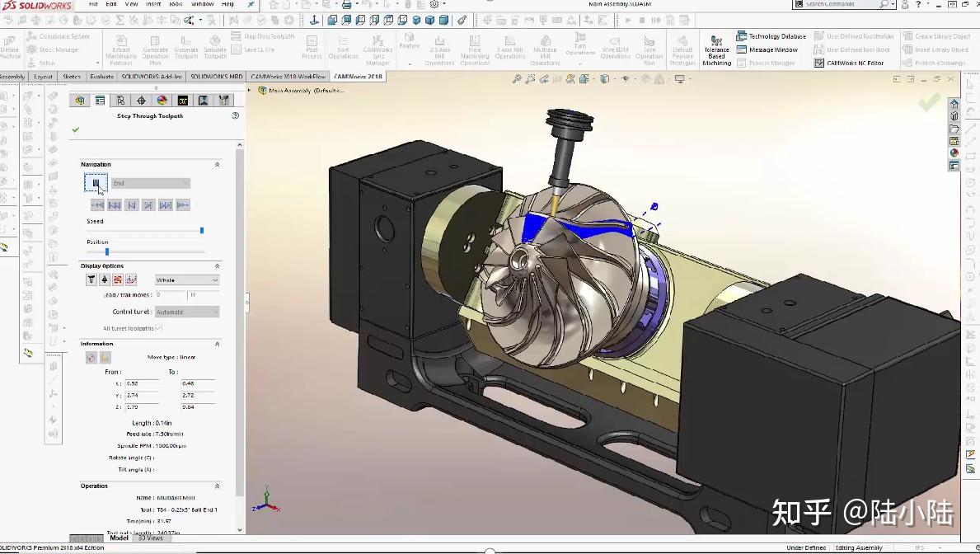
Task: Click the Position slider handle
Action: click(107, 251)
